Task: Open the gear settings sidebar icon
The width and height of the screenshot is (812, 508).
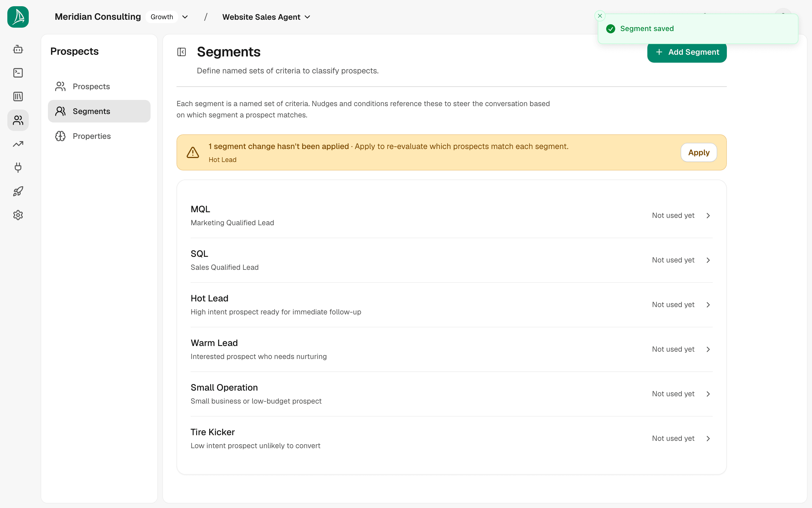Action: [x=18, y=215]
